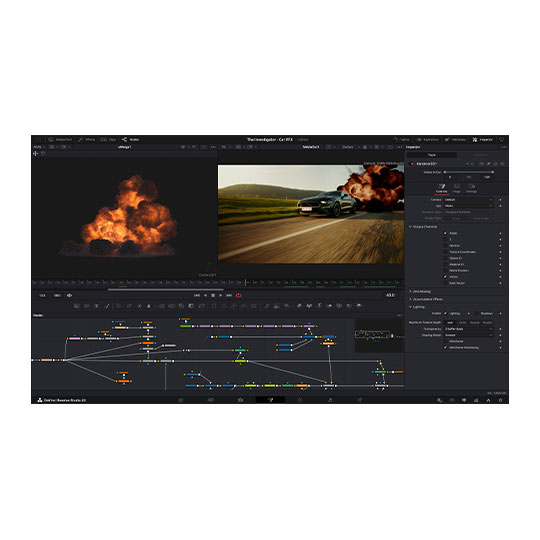Switch to the Media page
The width and height of the screenshot is (540, 540).
point(181,400)
